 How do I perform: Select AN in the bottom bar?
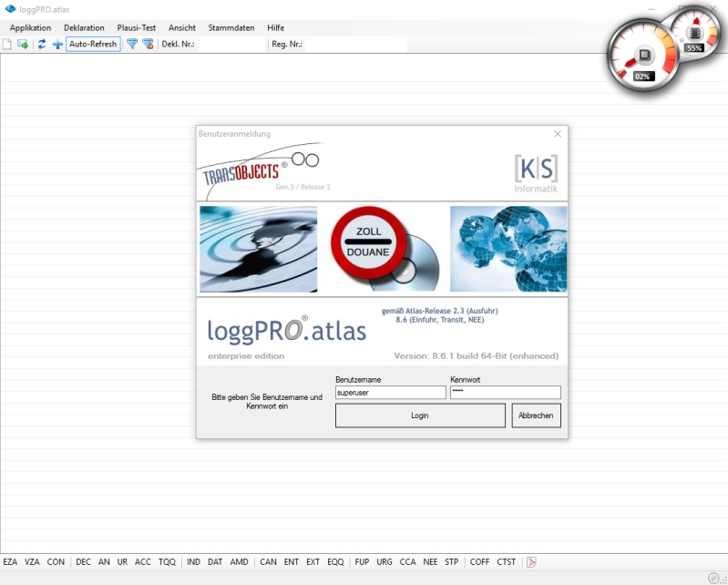(104, 562)
